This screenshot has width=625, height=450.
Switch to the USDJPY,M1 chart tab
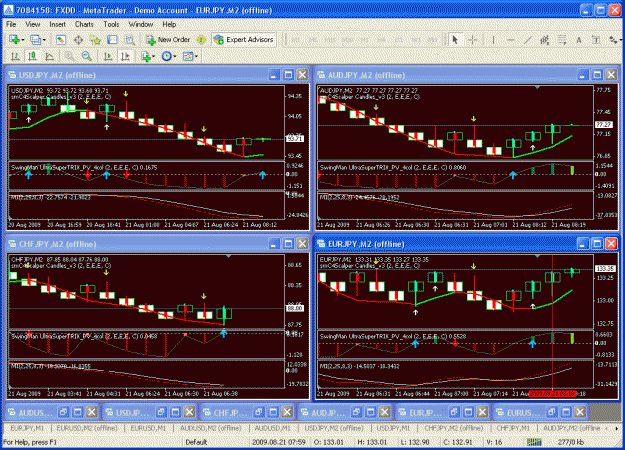[393, 428]
